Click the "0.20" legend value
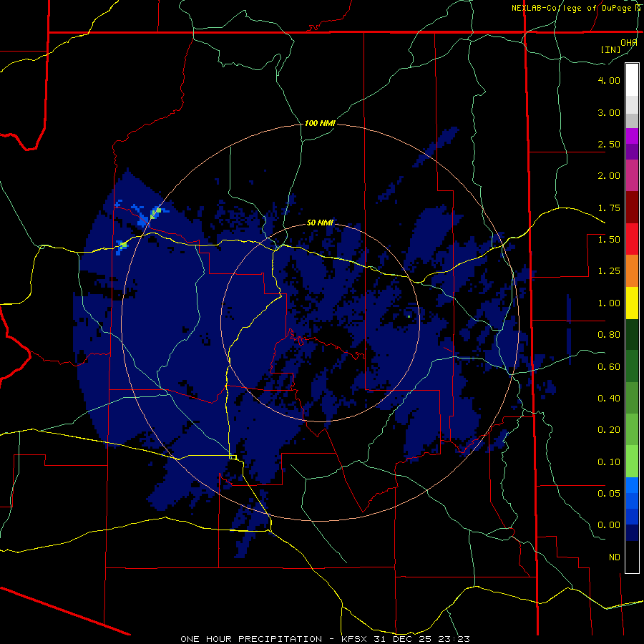 point(609,430)
